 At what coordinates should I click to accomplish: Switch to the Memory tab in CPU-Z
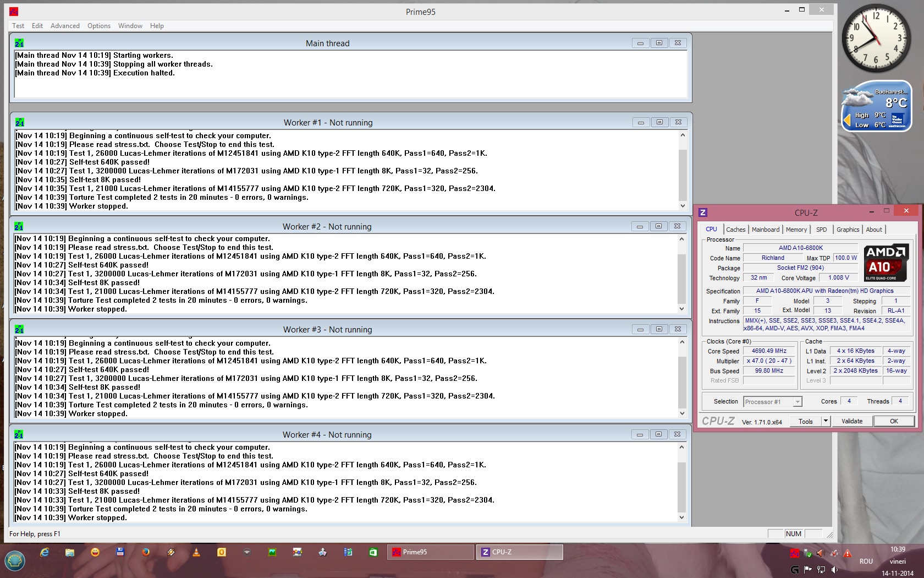(796, 230)
